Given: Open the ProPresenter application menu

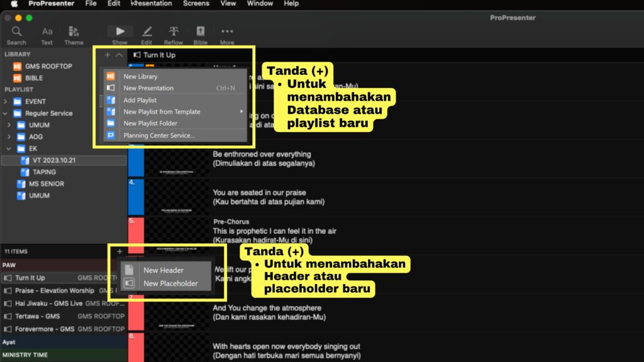Looking at the screenshot, I should coord(52,4).
